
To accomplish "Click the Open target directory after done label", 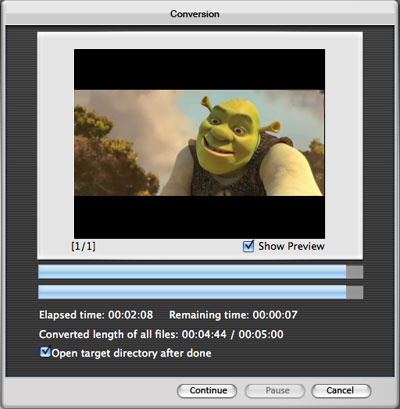I will pos(131,353).
